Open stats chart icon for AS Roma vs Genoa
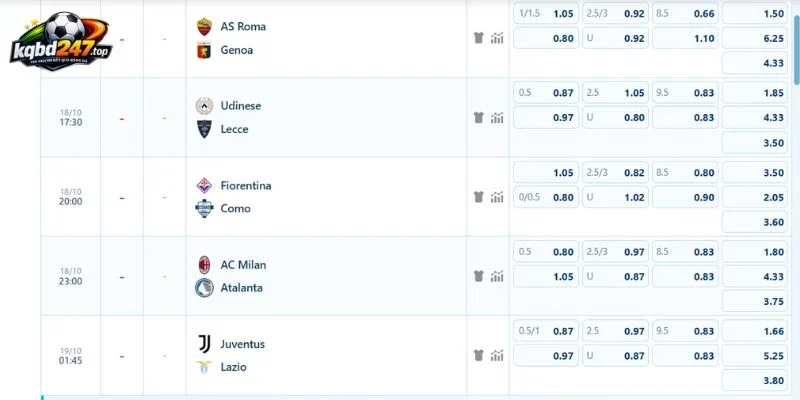 coord(497,38)
